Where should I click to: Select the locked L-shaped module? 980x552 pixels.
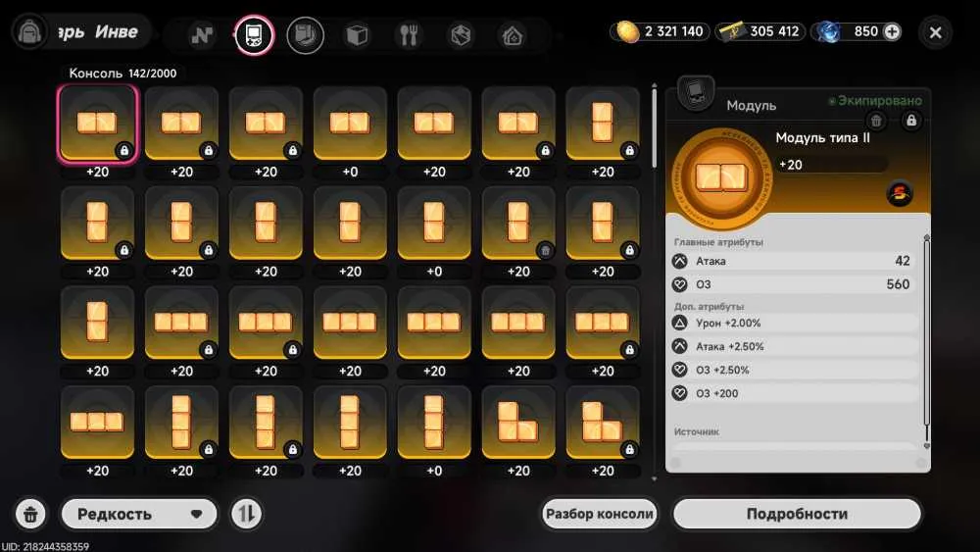click(603, 422)
